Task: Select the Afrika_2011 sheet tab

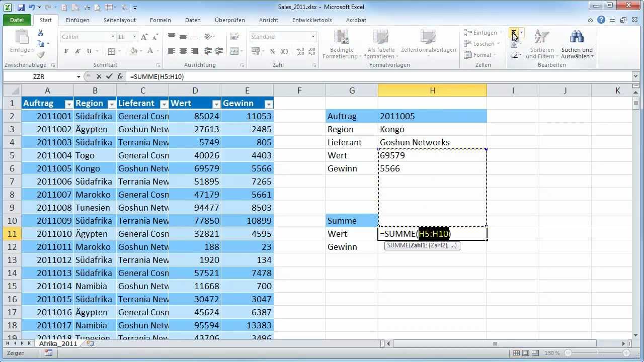Action: [x=58, y=343]
